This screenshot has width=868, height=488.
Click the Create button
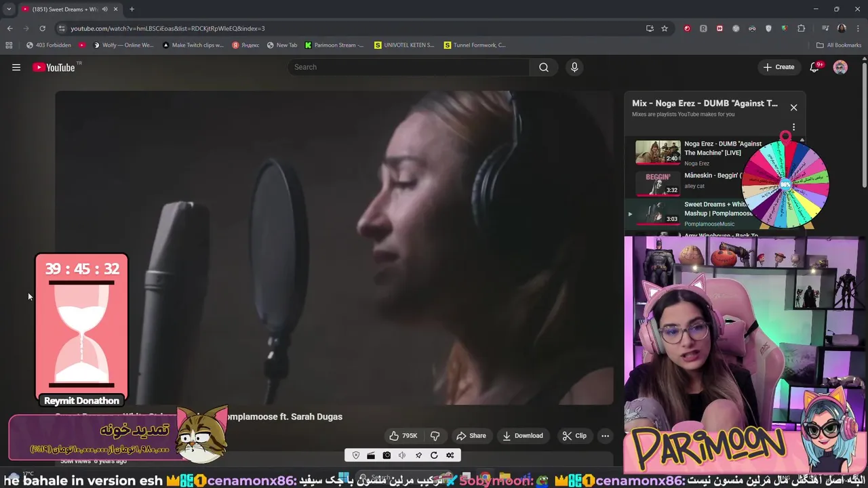[778, 67]
